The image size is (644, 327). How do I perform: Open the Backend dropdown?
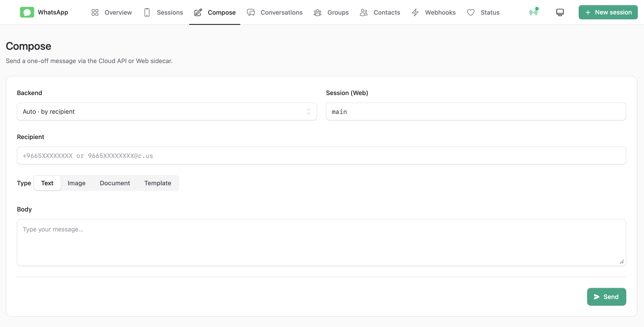coord(167,112)
